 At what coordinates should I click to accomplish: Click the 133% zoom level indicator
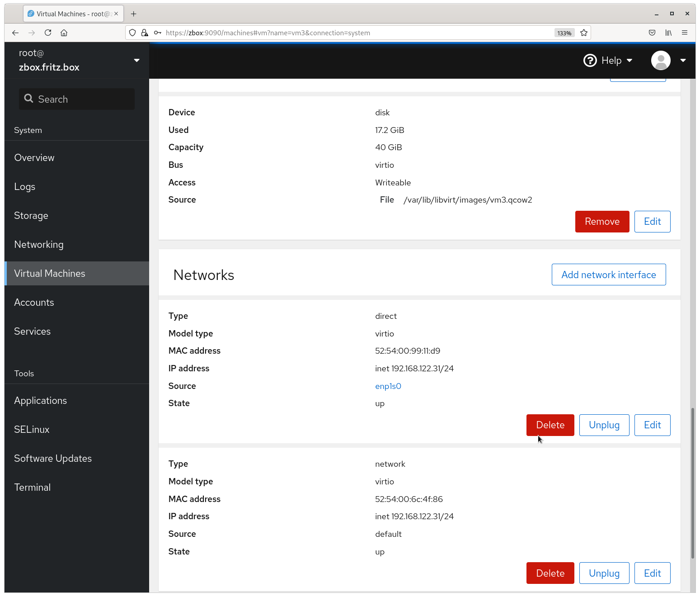tap(564, 33)
